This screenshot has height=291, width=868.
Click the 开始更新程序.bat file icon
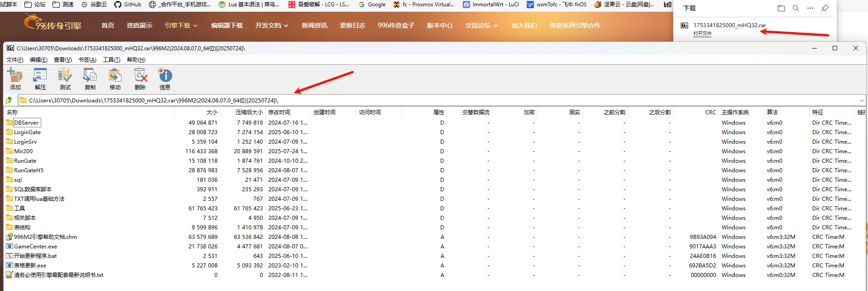point(10,256)
